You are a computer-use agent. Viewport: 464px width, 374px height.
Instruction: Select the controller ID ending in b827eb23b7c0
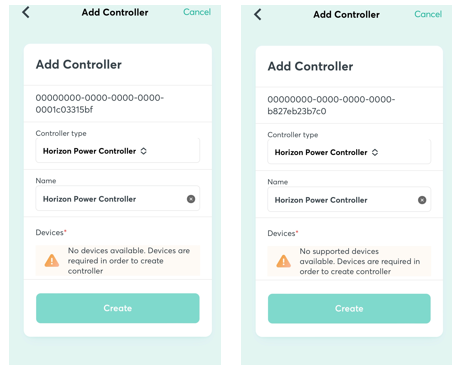(x=331, y=105)
